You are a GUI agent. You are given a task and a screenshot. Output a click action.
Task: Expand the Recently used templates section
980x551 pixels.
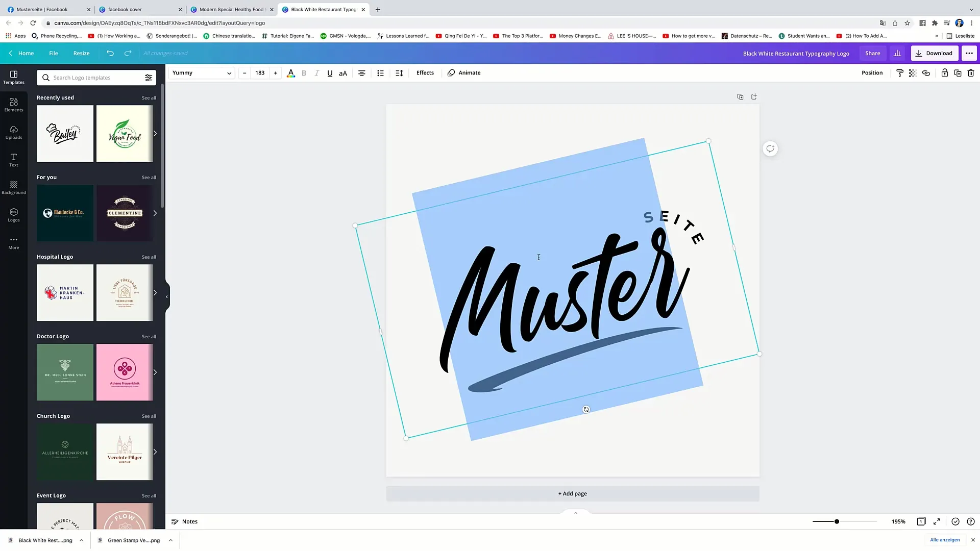149,97
